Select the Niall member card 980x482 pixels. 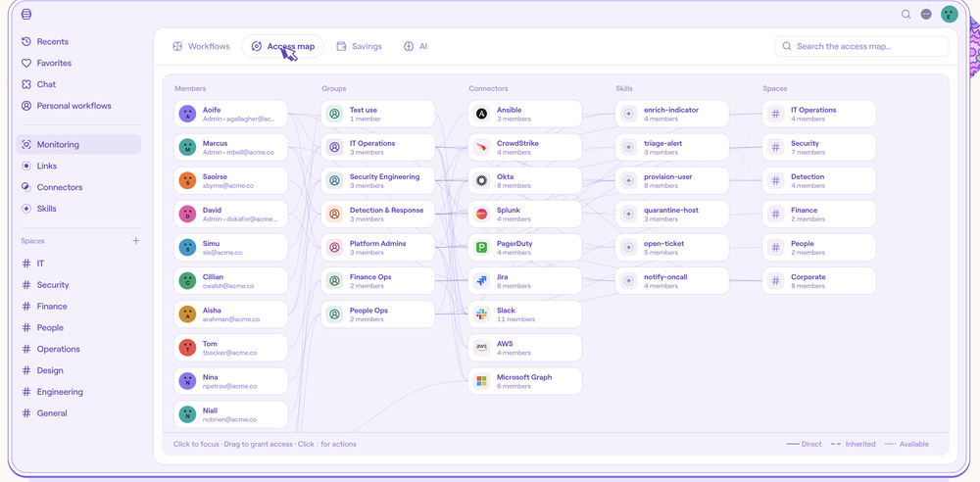(230, 414)
